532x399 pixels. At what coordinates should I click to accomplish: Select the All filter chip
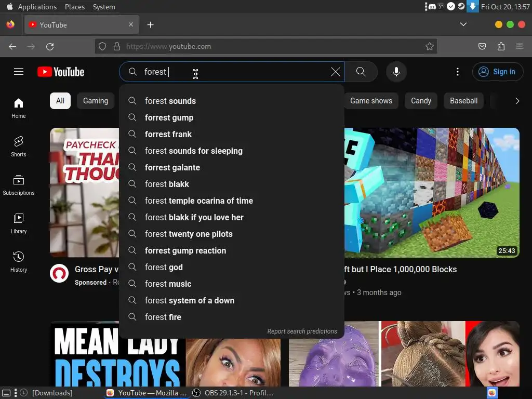(60, 101)
